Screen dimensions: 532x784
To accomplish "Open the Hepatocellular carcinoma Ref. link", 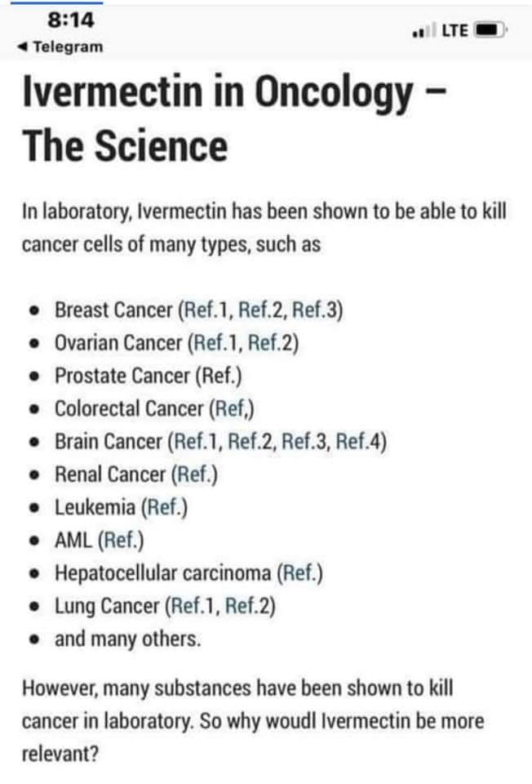I will [x=299, y=572].
